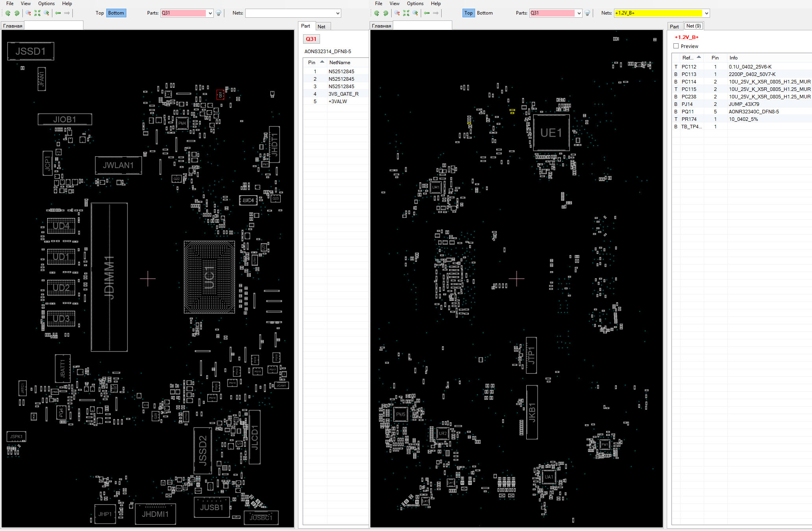Switch to Net tab in left panel

coord(321,26)
